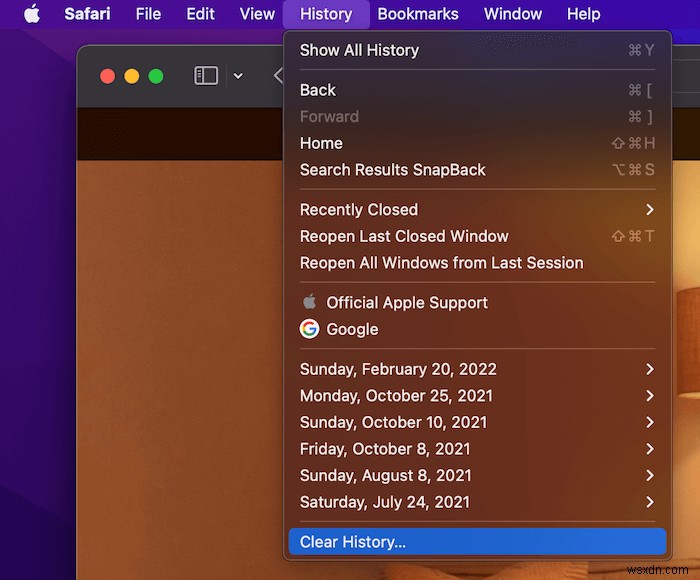Open the Window menu
This screenshot has height=580, width=700.
point(513,14)
